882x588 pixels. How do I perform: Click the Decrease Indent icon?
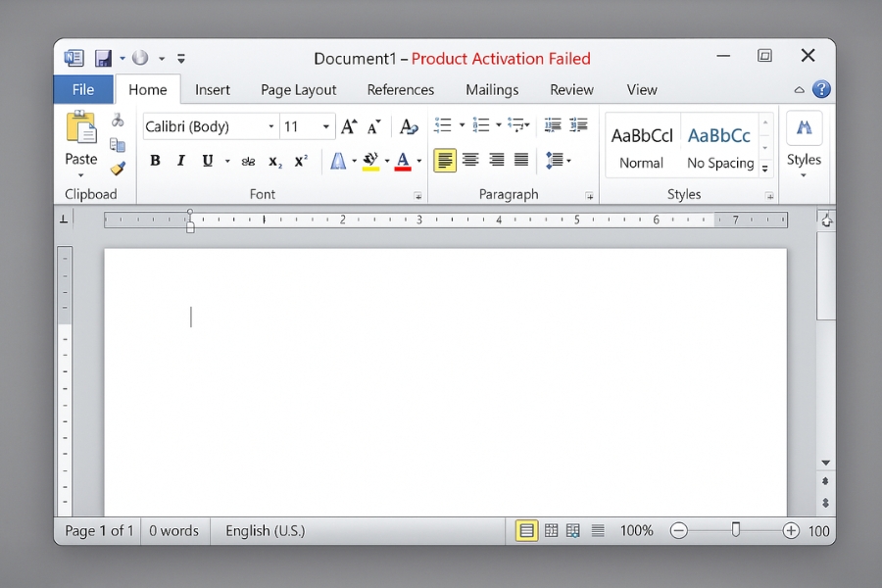point(553,124)
